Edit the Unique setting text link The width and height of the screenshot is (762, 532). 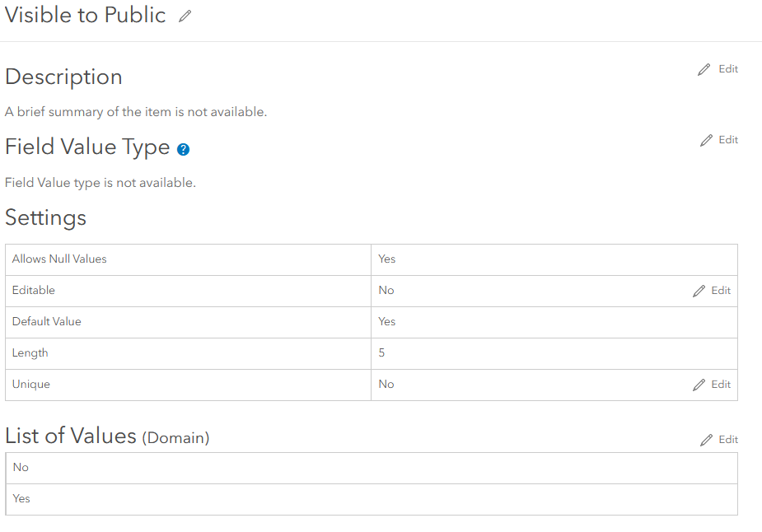(x=721, y=385)
